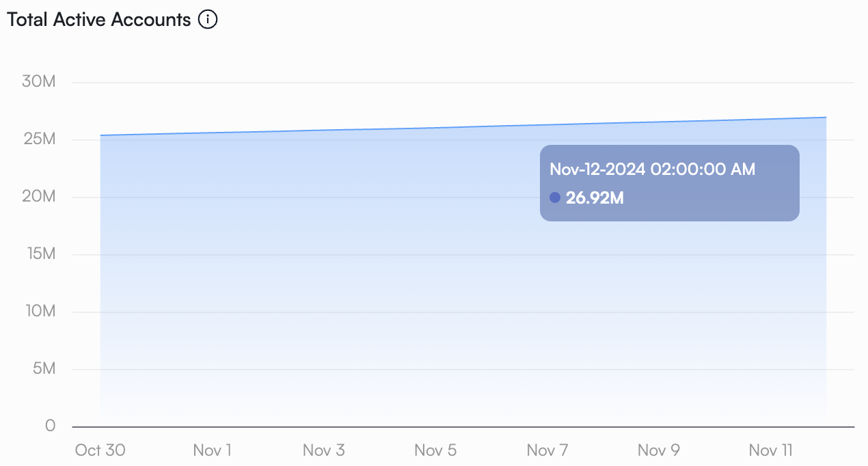Select the Nov 9 date label
The height and width of the screenshot is (466, 868).
click(658, 450)
